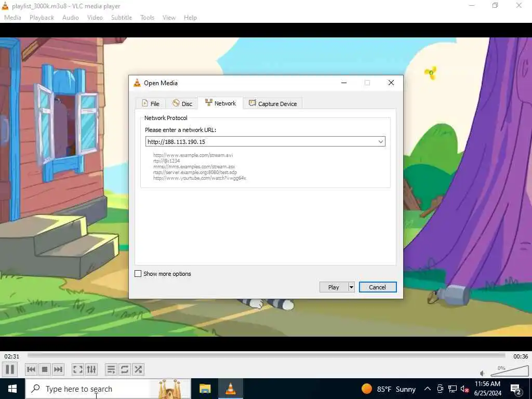Screen dimensions: 532x399
Task: Open the notification center icon
Action: click(x=516, y=389)
